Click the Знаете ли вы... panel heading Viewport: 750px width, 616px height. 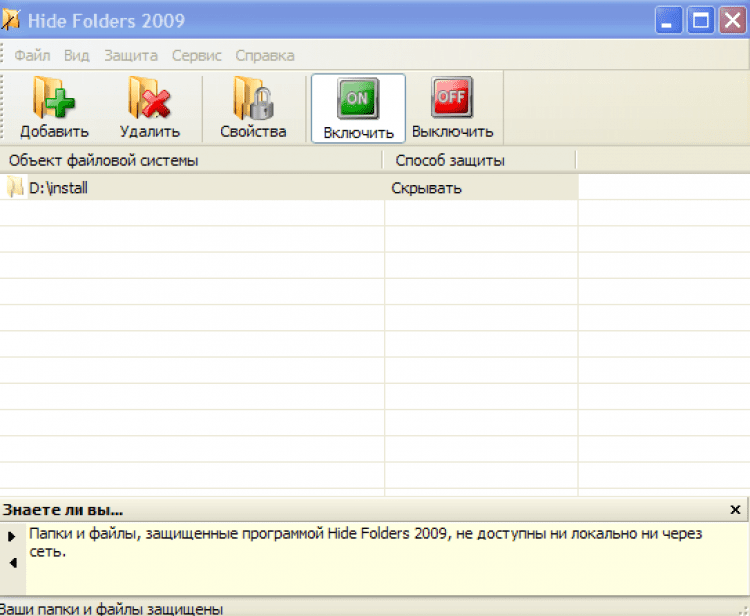click(x=63, y=510)
